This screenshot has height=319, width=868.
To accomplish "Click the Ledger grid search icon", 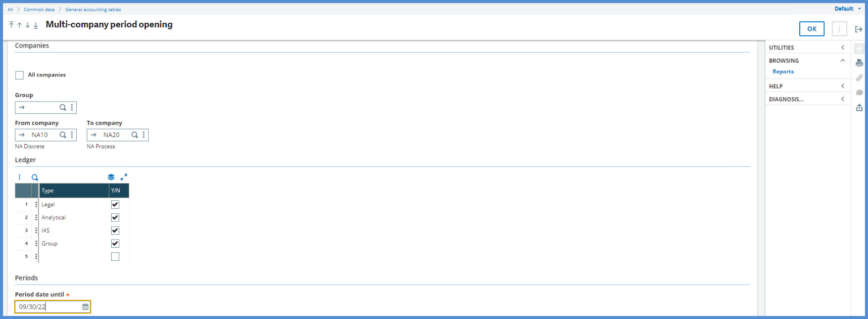I will coord(35,177).
